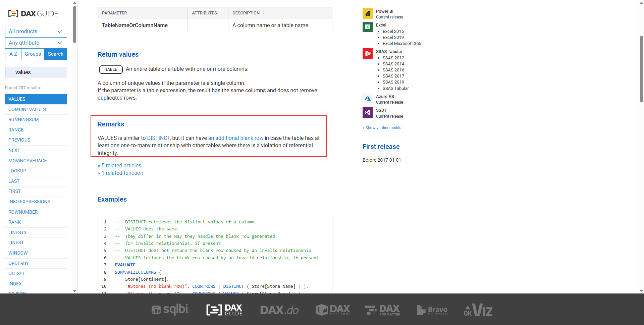Open the DAX Formatter footer logo

click(383, 310)
